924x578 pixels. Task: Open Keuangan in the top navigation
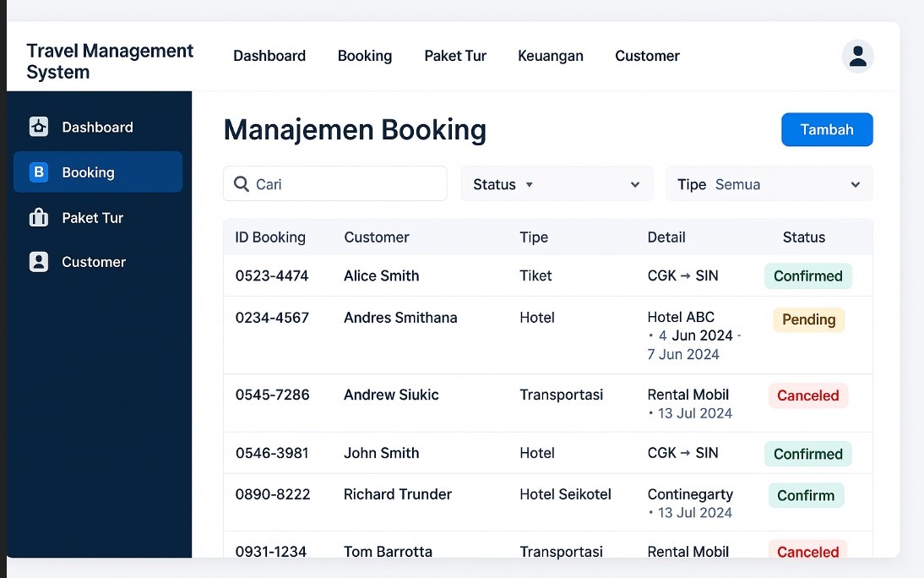coord(551,56)
